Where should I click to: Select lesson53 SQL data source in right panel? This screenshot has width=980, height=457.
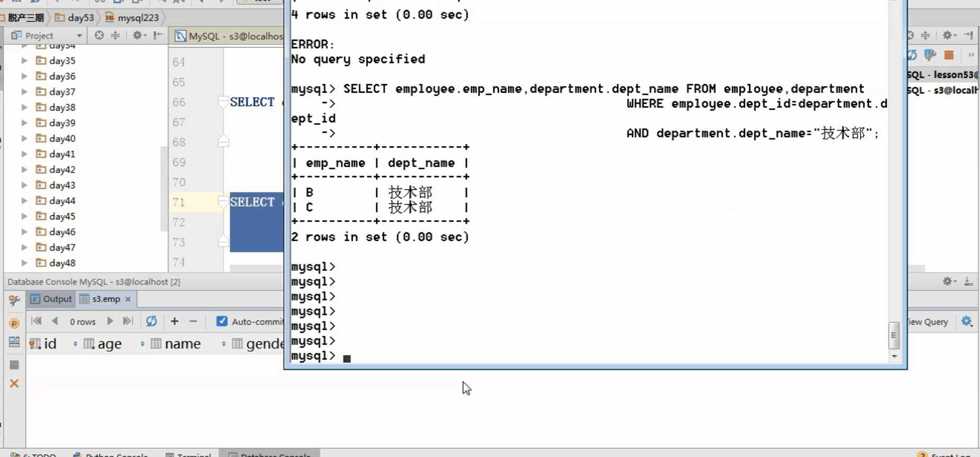(942, 75)
